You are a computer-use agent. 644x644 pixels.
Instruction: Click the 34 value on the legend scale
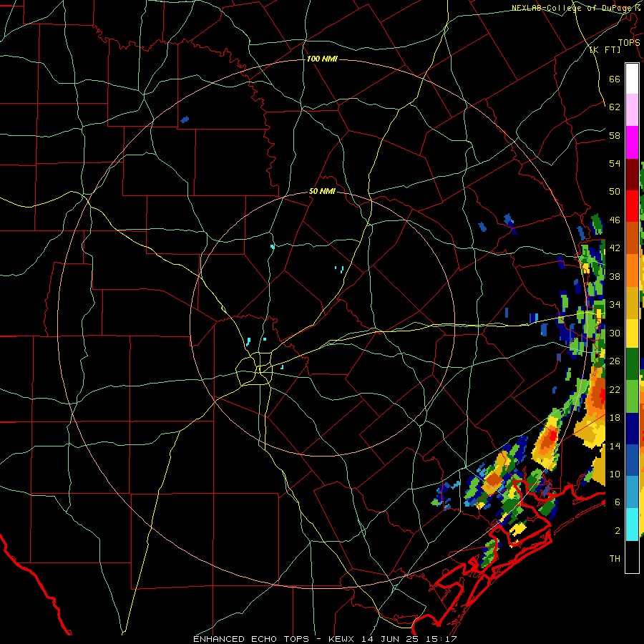(x=615, y=305)
